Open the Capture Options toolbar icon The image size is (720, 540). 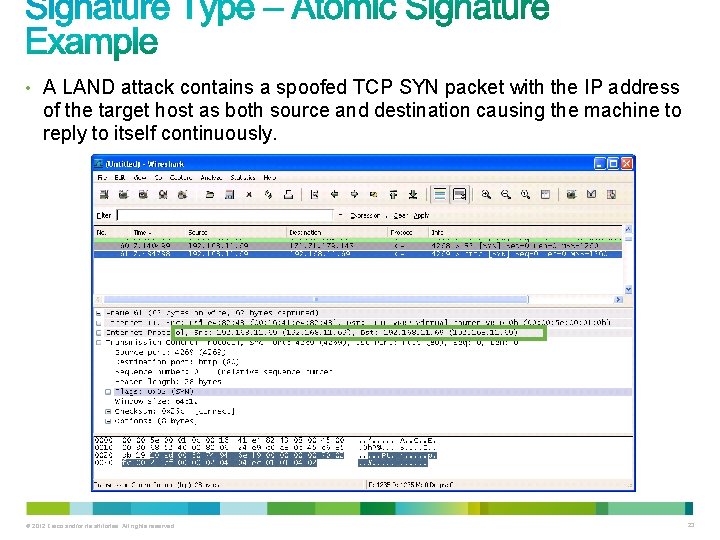pyautogui.click(x=124, y=195)
